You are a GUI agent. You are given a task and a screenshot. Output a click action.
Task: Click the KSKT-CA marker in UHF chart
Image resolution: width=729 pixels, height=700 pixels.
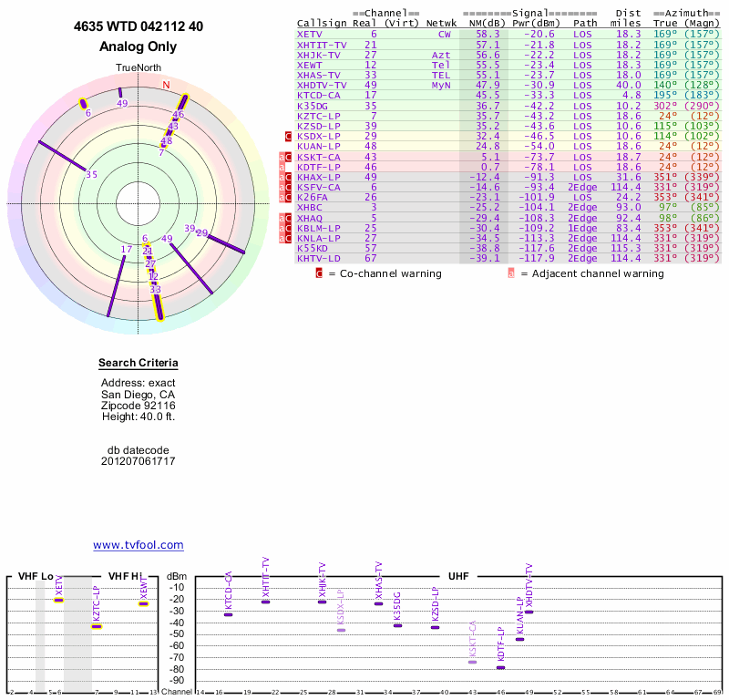pyautogui.click(x=472, y=662)
